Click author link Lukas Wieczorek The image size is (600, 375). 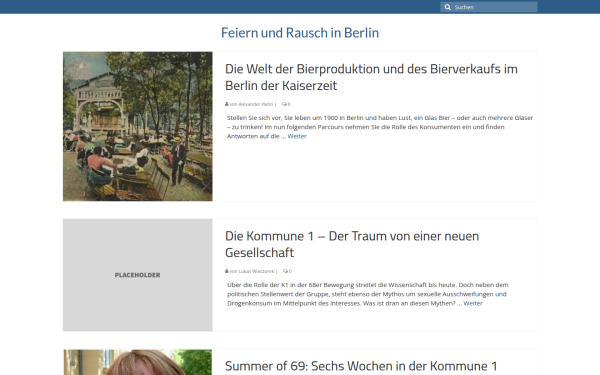click(256, 271)
